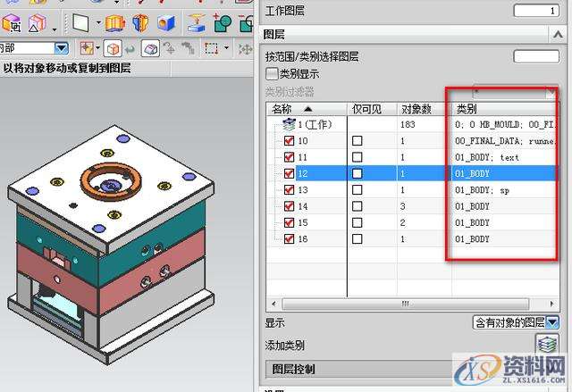This screenshot has height=392, width=572.
Task: Click the layer list scroll-right arrow
Action: tap(551, 304)
